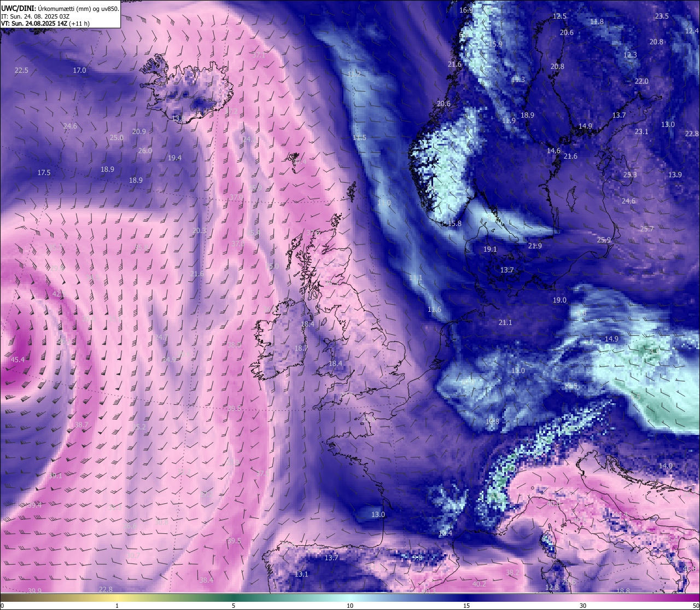The image size is (700, 610).
Task: Click the 15.8 value label
Action: [x=454, y=223]
